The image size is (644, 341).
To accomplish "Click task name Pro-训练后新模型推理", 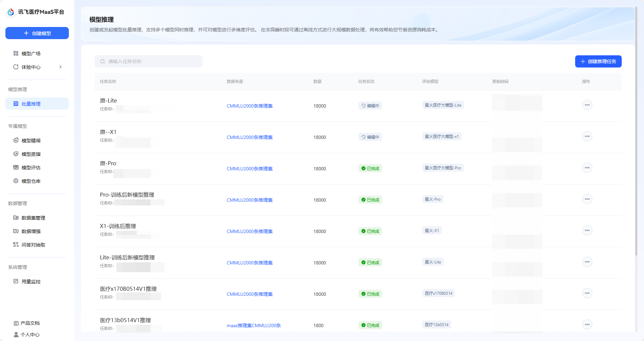I will pos(127,195).
